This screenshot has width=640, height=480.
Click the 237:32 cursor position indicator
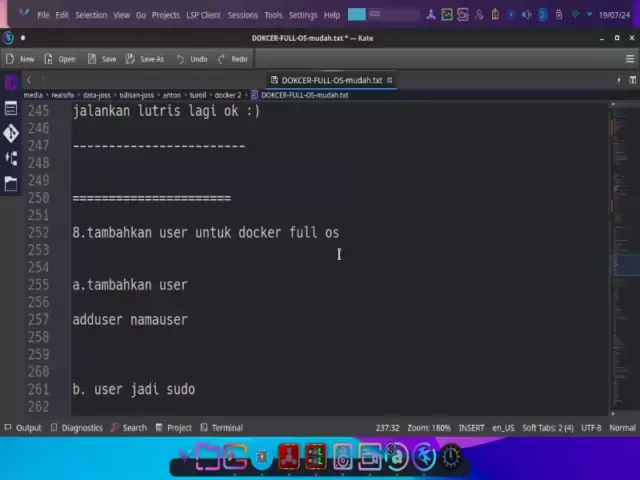[387, 428]
